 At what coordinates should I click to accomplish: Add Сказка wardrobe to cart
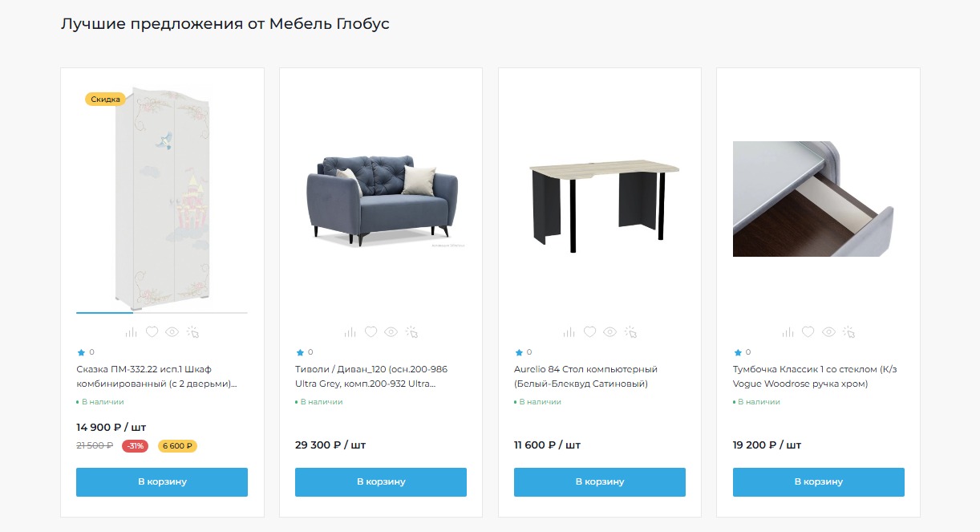[162, 482]
